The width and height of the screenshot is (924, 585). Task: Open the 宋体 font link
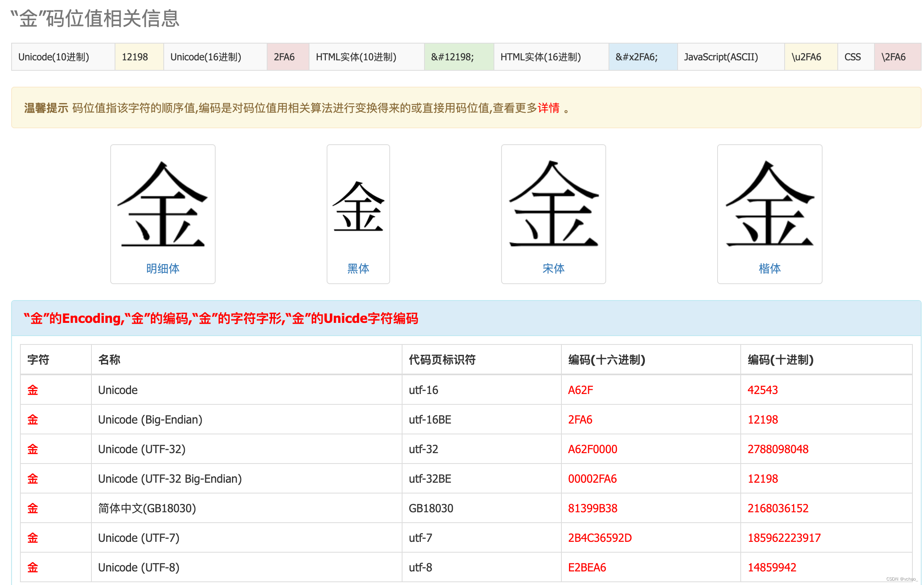tap(553, 269)
